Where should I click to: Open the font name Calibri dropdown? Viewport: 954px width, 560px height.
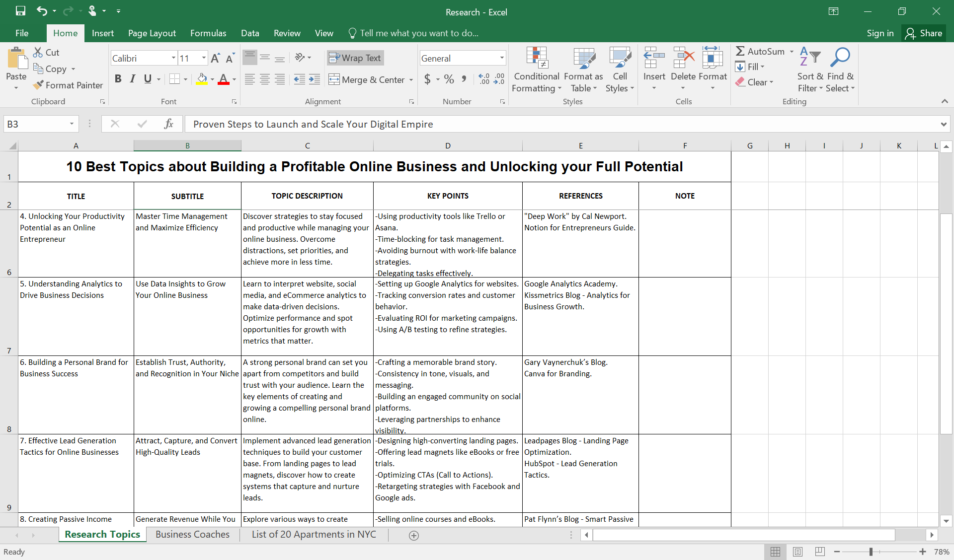(173, 58)
